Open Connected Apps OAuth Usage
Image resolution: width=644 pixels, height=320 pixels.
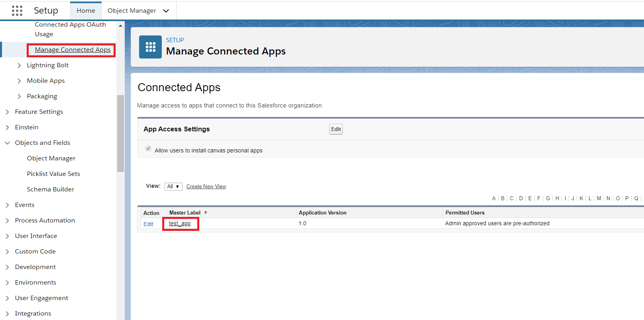70,29
